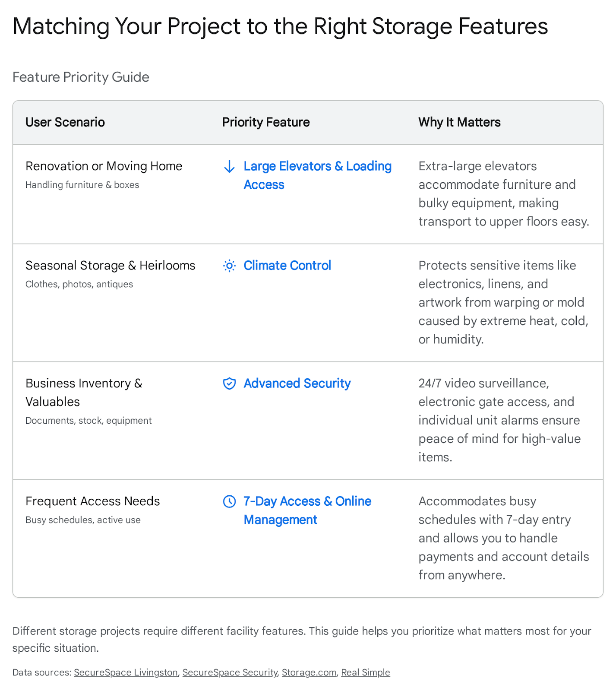Open the Large Elevators & Loading Access link
The height and width of the screenshot is (691, 616).
pos(317,166)
